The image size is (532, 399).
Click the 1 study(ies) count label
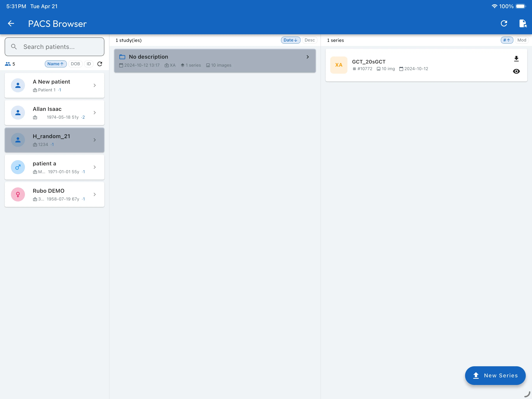pyautogui.click(x=129, y=40)
